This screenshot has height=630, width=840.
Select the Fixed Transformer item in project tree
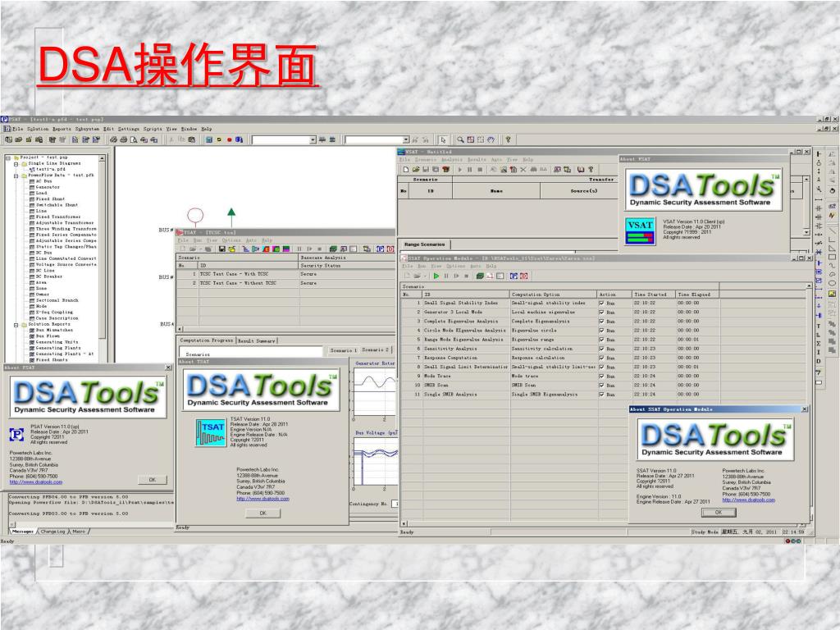coord(58,217)
